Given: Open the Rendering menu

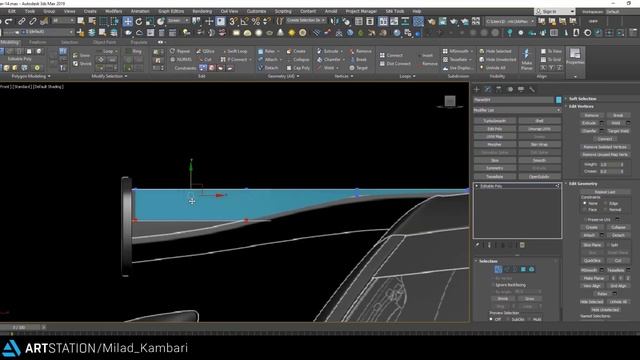Looking at the screenshot, I should [x=202, y=11].
